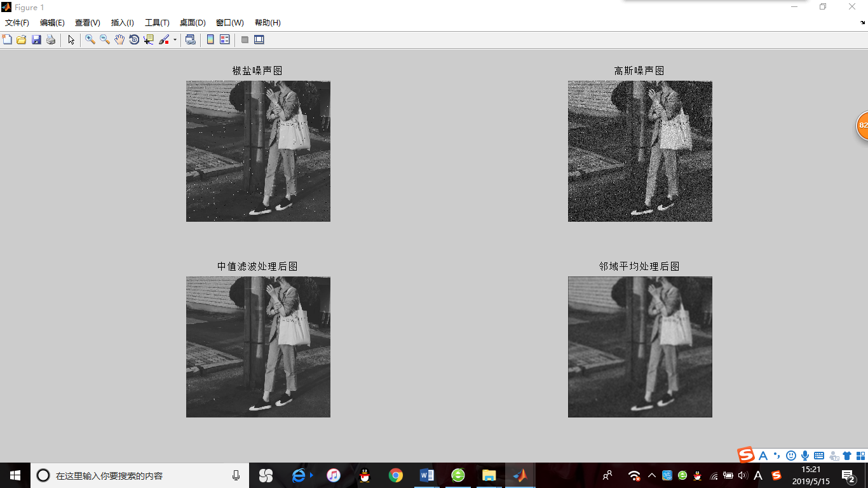
Task: Select the Zoom Out magnifier tool
Action: tap(105, 39)
